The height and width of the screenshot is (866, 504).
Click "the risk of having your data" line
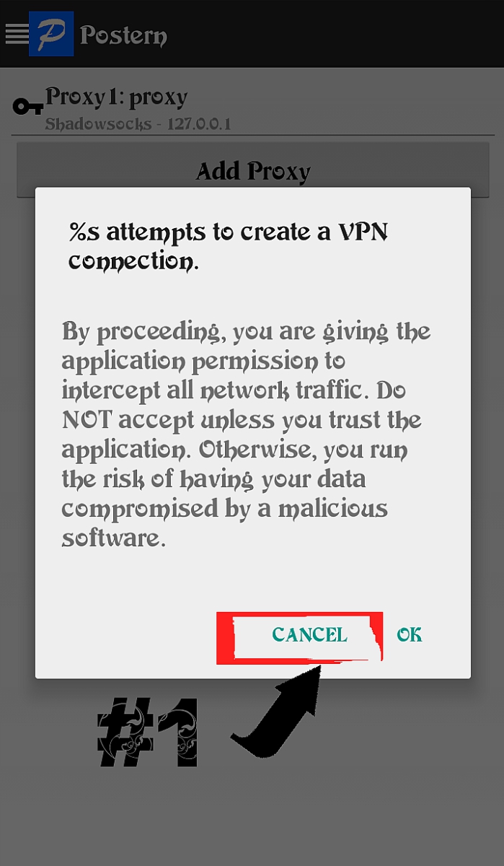tap(213, 479)
